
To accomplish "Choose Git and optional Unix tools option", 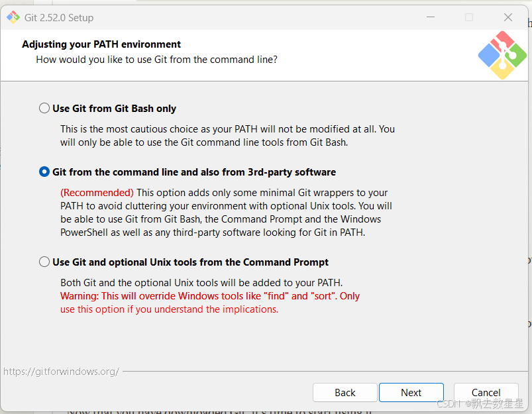I will [x=44, y=262].
